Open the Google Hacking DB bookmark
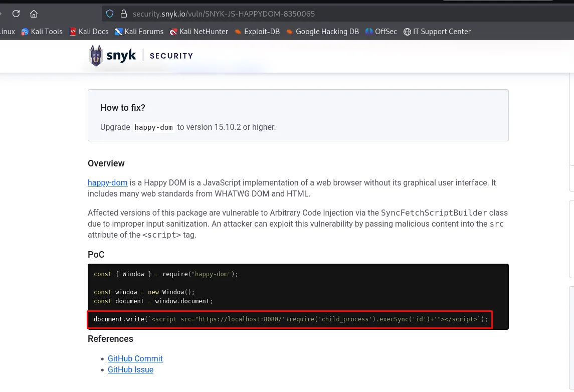The width and height of the screenshot is (574, 392). click(322, 32)
